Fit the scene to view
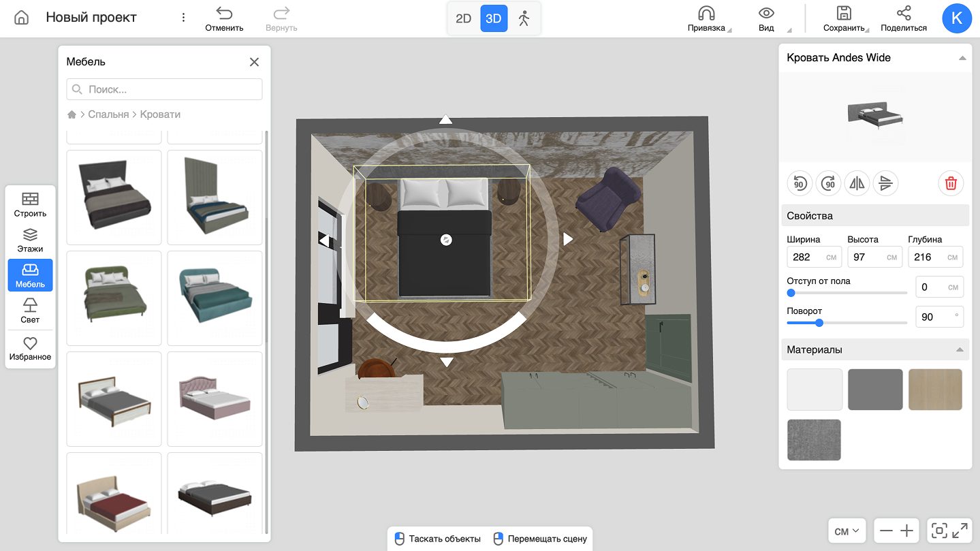 [939, 531]
